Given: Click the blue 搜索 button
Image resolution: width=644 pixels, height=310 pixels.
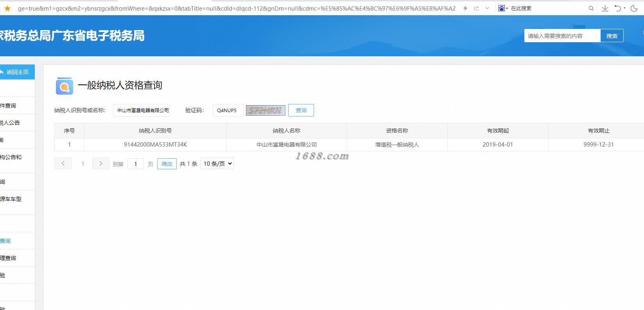Looking at the screenshot, I should (x=612, y=36).
